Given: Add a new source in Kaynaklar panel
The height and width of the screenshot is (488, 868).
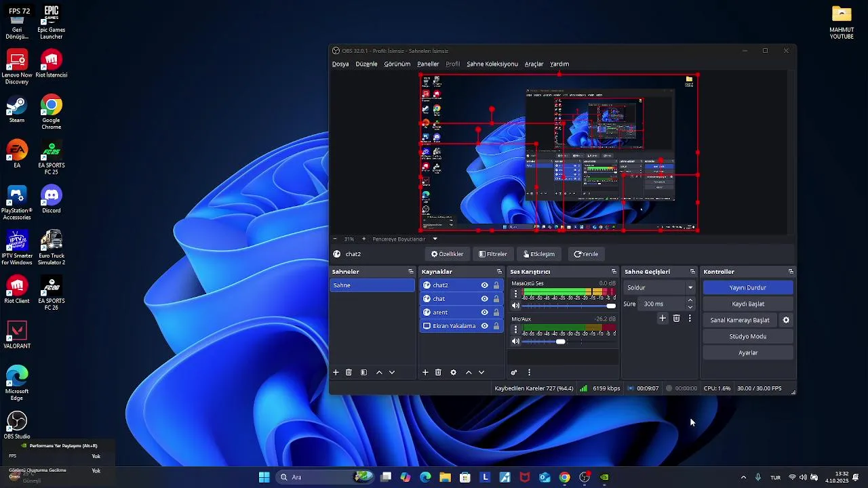Looking at the screenshot, I should pos(425,372).
